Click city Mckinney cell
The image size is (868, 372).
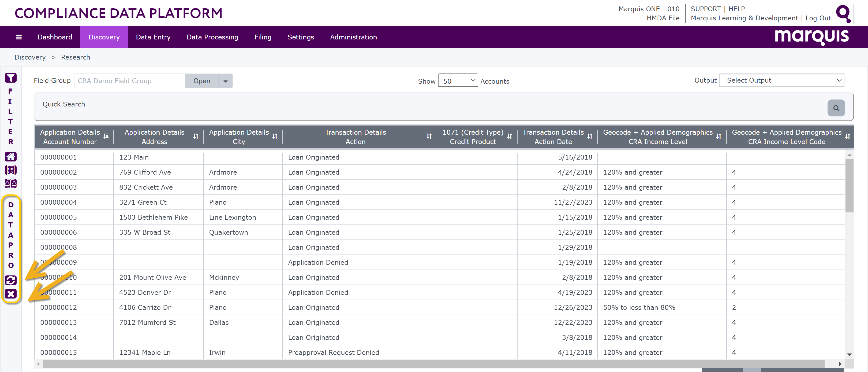(x=224, y=278)
